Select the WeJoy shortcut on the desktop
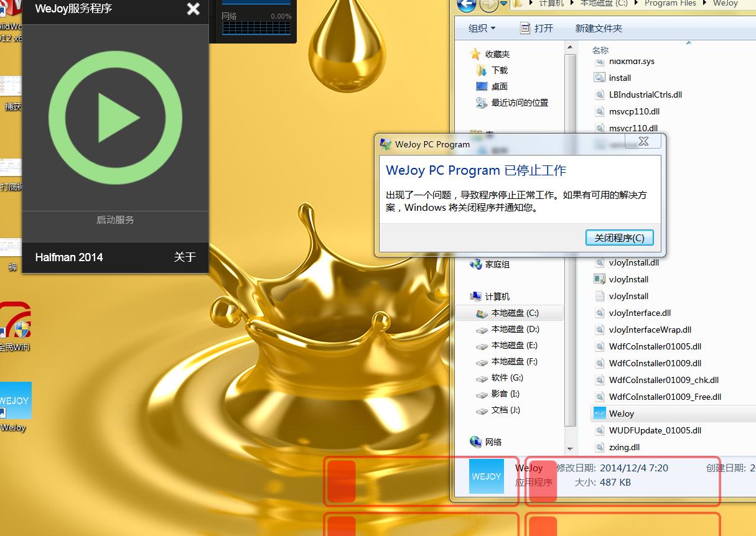This screenshot has height=536, width=756. pyautogui.click(x=14, y=407)
